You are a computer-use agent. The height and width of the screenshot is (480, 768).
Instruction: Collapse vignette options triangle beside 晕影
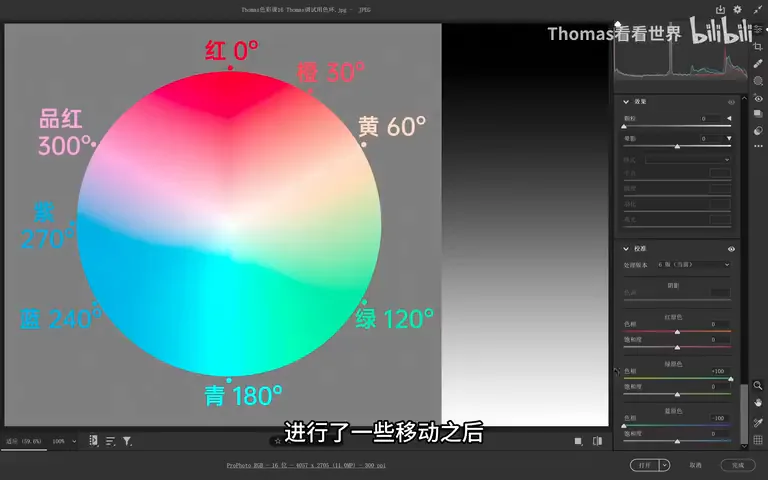tap(729, 139)
